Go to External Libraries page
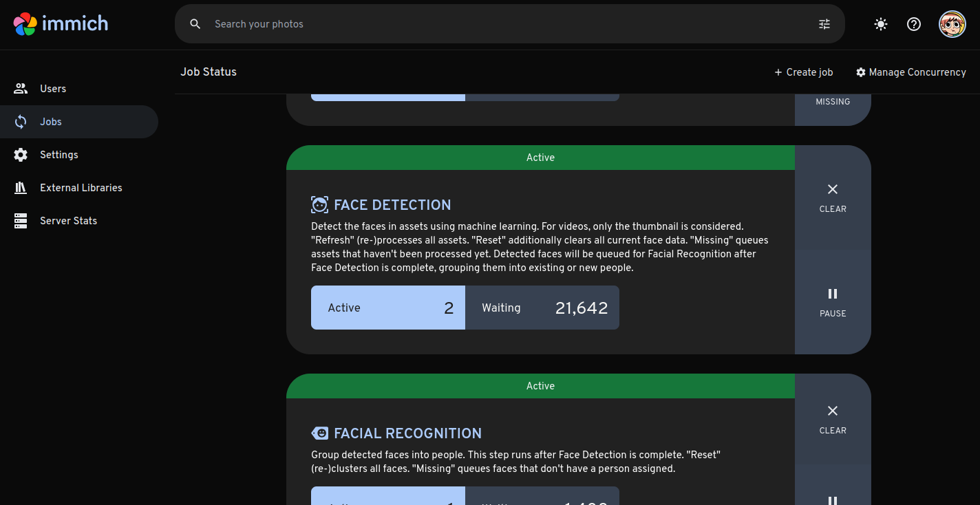980x505 pixels. pyautogui.click(x=81, y=188)
